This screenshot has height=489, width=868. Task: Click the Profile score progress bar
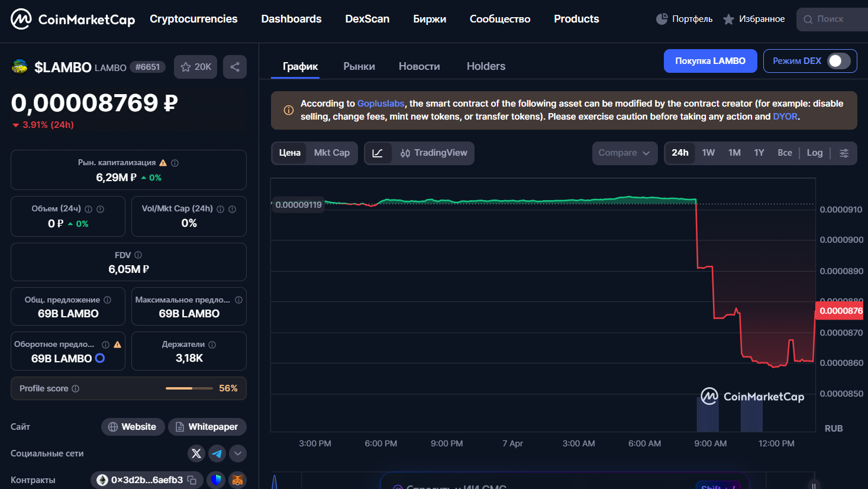coord(189,388)
